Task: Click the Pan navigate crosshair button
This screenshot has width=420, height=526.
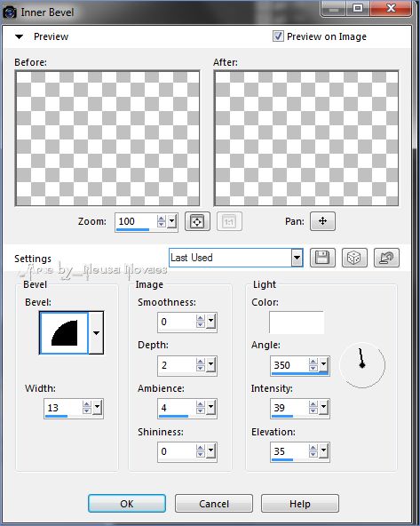Action: (x=322, y=221)
